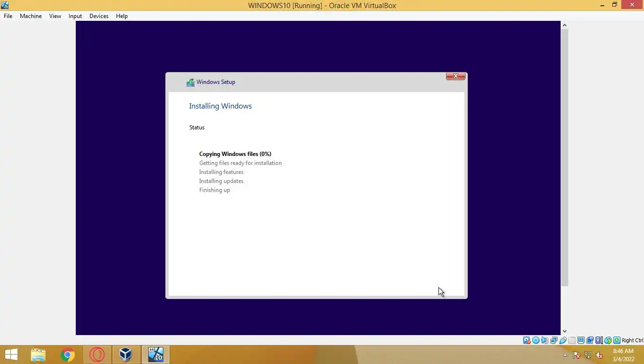This screenshot has width=644, height=364.
Task: Click the network connection tray icon
Action: 588,355
